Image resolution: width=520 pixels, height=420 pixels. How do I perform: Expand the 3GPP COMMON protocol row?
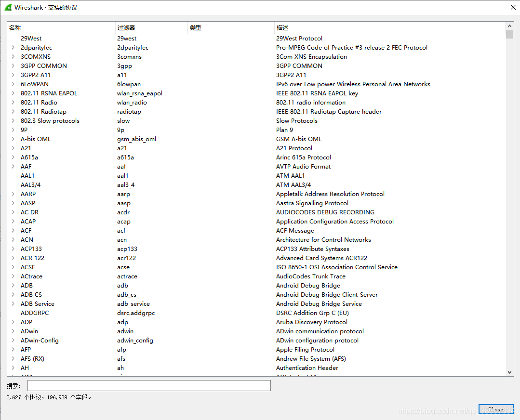13,66
